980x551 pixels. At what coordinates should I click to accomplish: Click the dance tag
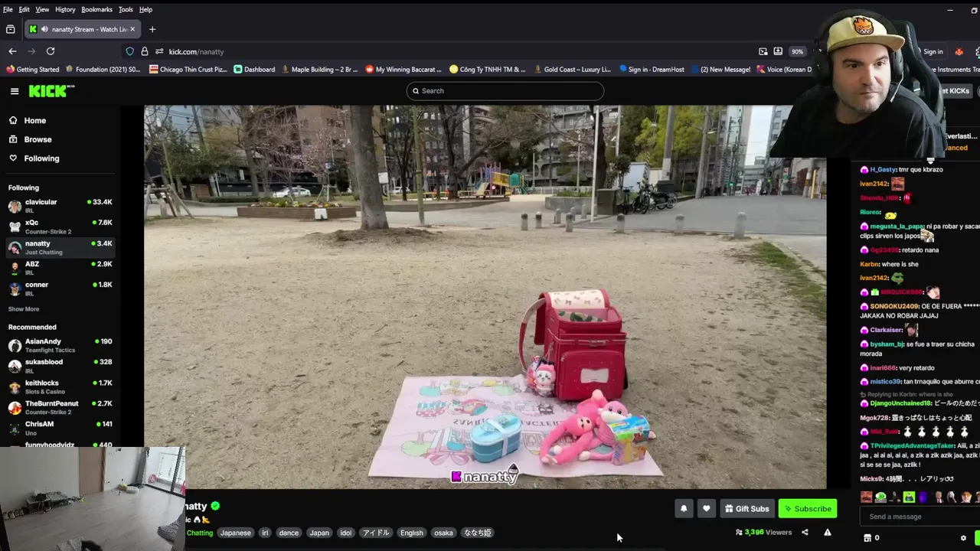(x=289, y=533)
